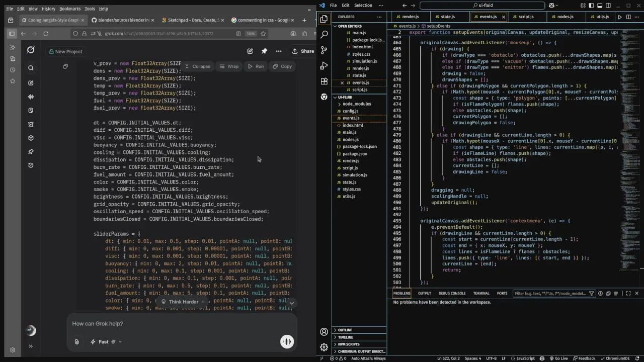This screenshot has width=644, height=362.
Task: Open Grok more options ellipsis
Action: (x=278, y=51)
